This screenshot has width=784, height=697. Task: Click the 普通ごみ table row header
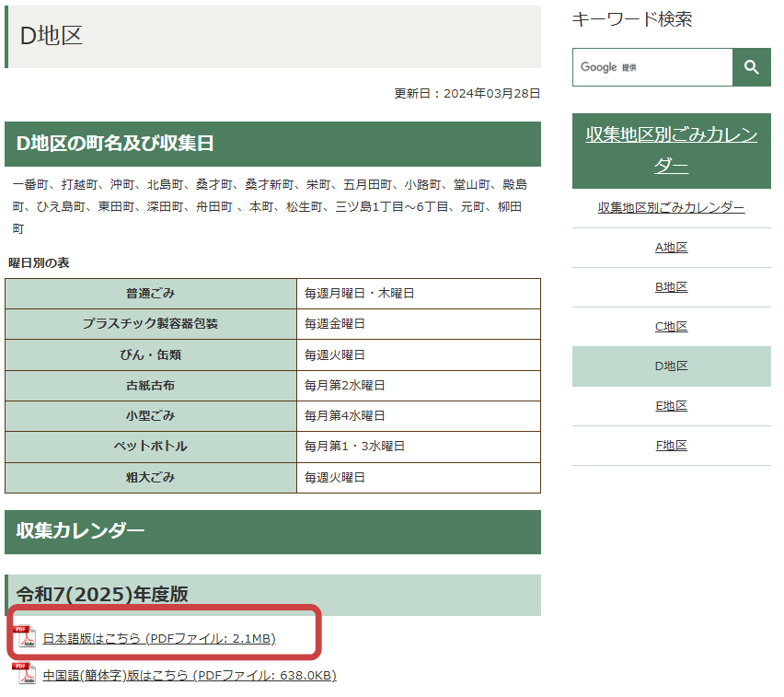coord(151,294)
